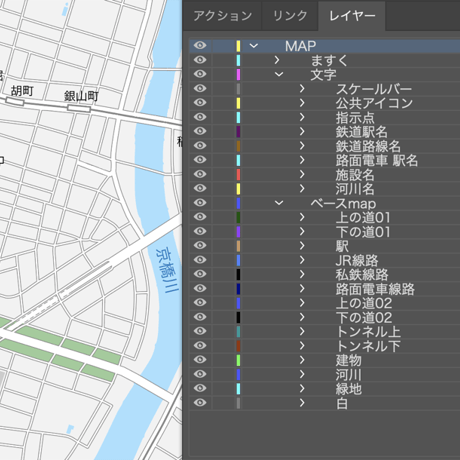This screenshot has height=460, width=460.
Task: Expand the 鉄道駅名 sublayer
Action: point(302,131)
